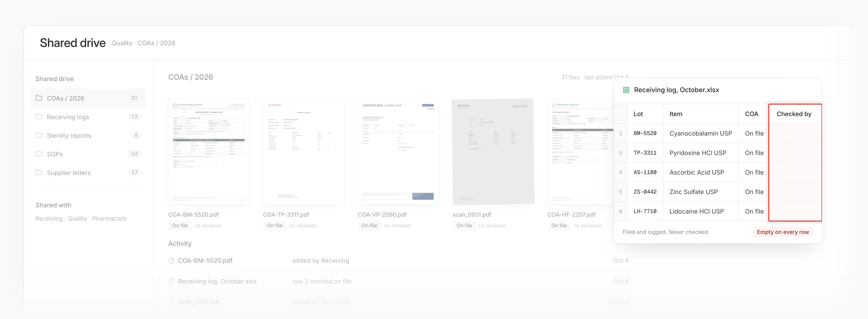Click Quality · COAs / 2026 breadcrumb
The height and width of the screenshot is (319, 868).
point(143,43)
